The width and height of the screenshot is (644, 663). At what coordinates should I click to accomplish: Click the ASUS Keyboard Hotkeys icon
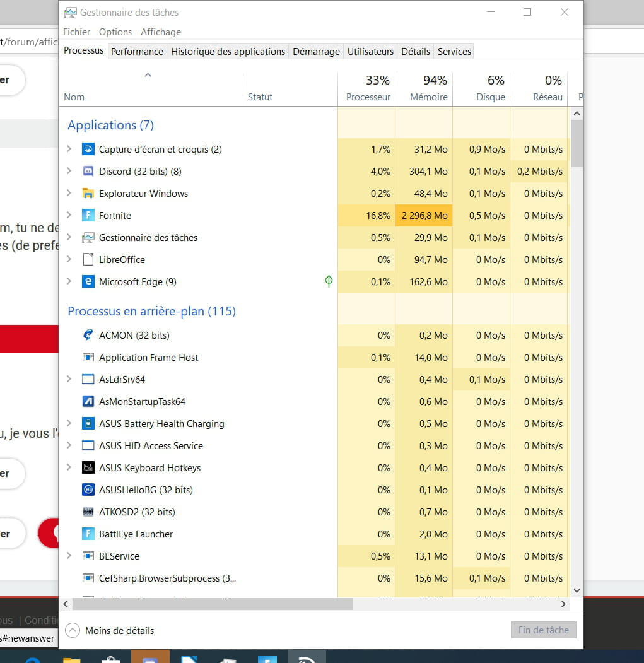click(88, 467)
